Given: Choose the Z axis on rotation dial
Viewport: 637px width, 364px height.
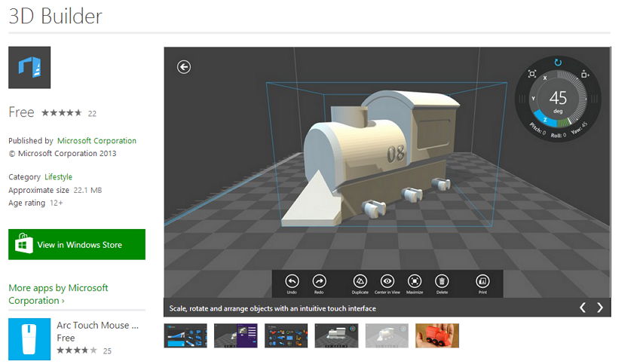Looking at the screenshot, I should click(x=545, y=119).
